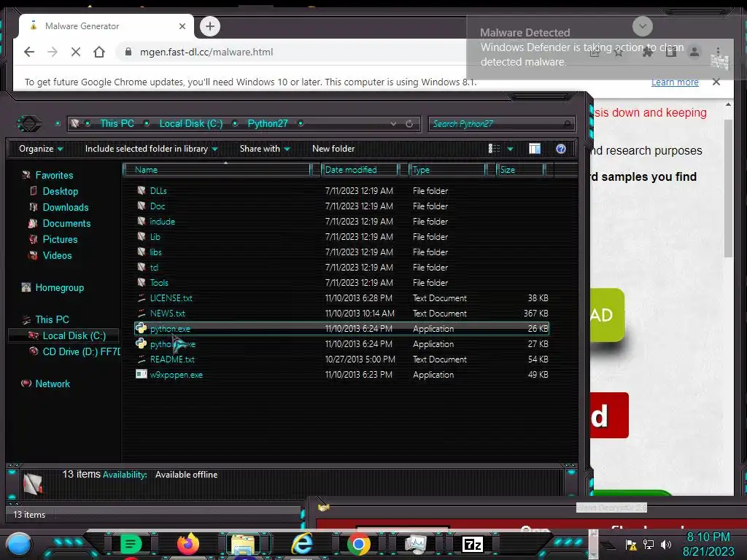Close the Malware Generator tab
The image size is (747, 560).
click(182, 26)
